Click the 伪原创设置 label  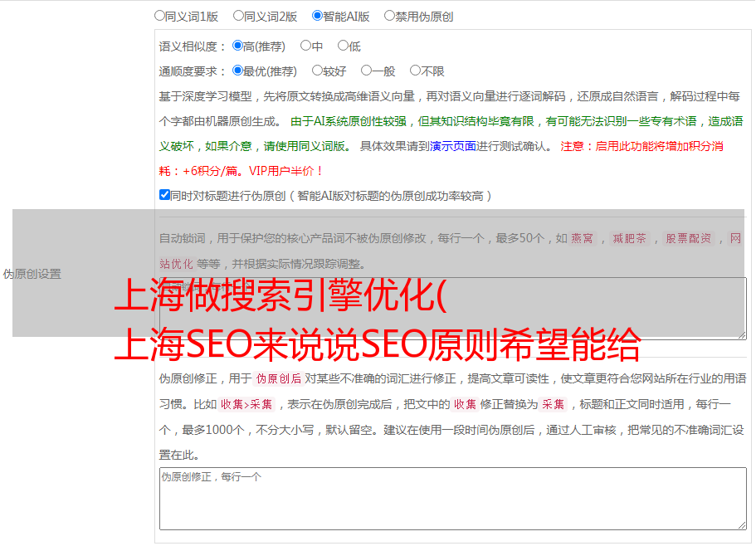(32, 274)
